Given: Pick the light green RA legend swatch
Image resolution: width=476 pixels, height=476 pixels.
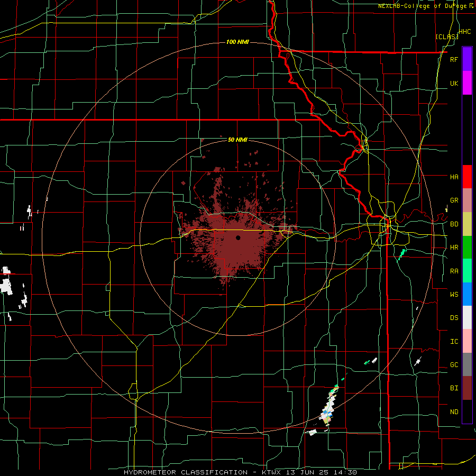Looking at the screenshot, I should click(x=467, y=271).
